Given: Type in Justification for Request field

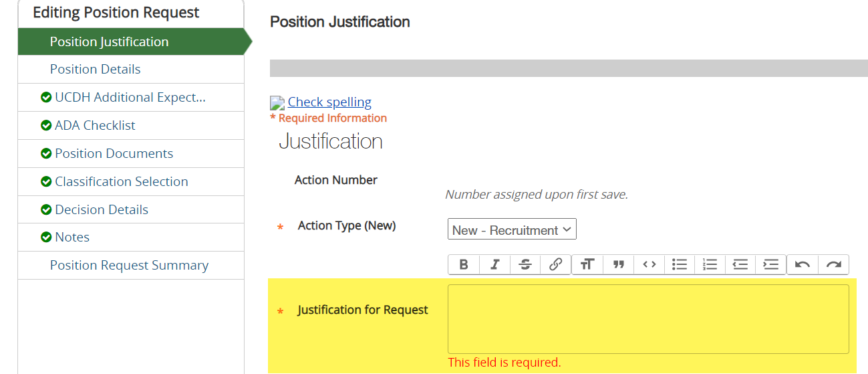Looking at the screenshot, I should pyautogui.click(x=647, y=318).
